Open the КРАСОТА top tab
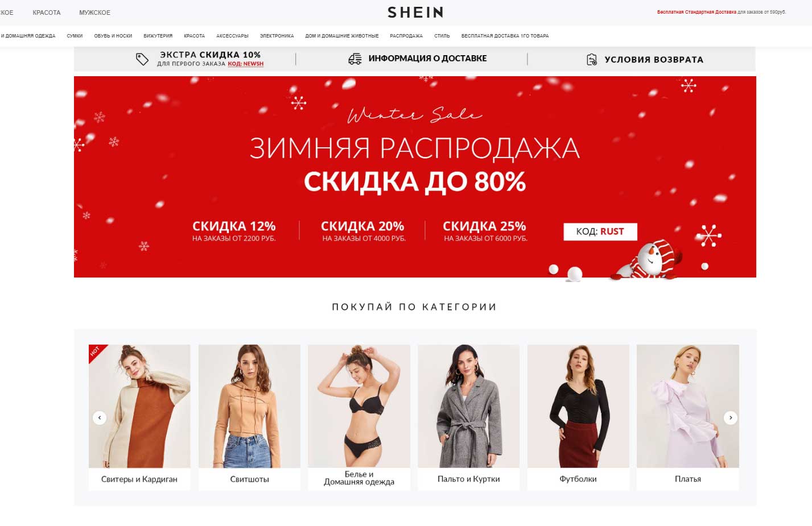Viewport: 812px width, 526px height. 47,13
